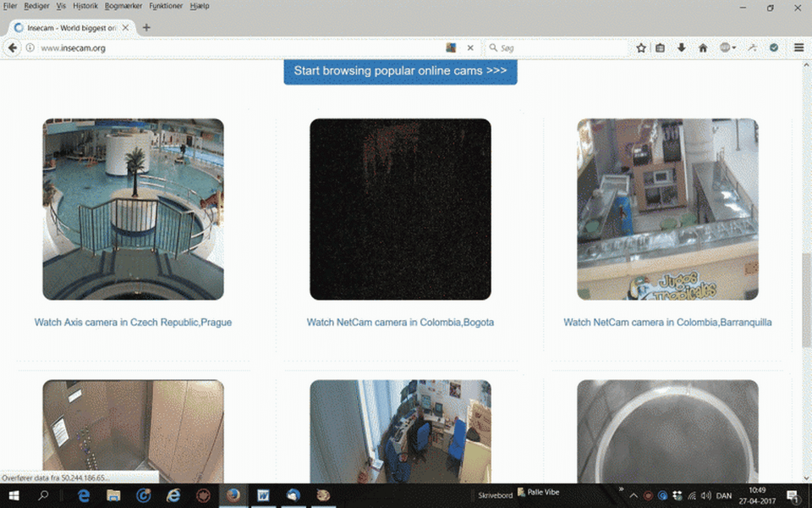Click the bookmark star icon
This screenshot has height=508, width=812.
[641, 48]
